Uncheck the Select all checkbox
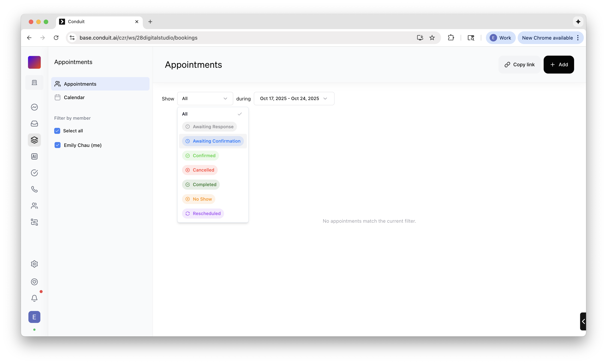 click(57, 131)
